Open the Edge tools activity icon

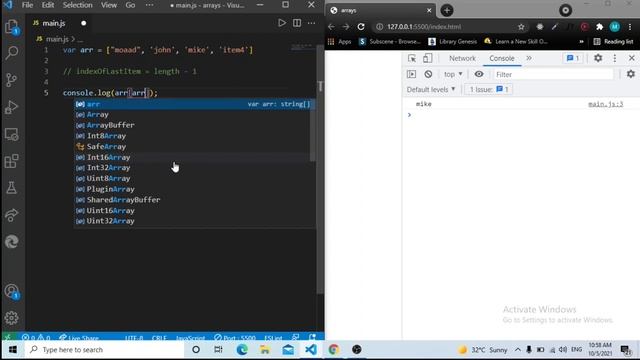click(x=12, y=242)
